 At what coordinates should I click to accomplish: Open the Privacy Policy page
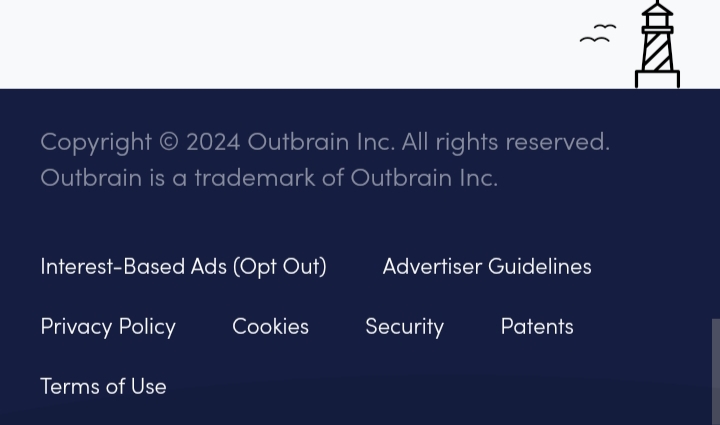[x=108, y=327]
